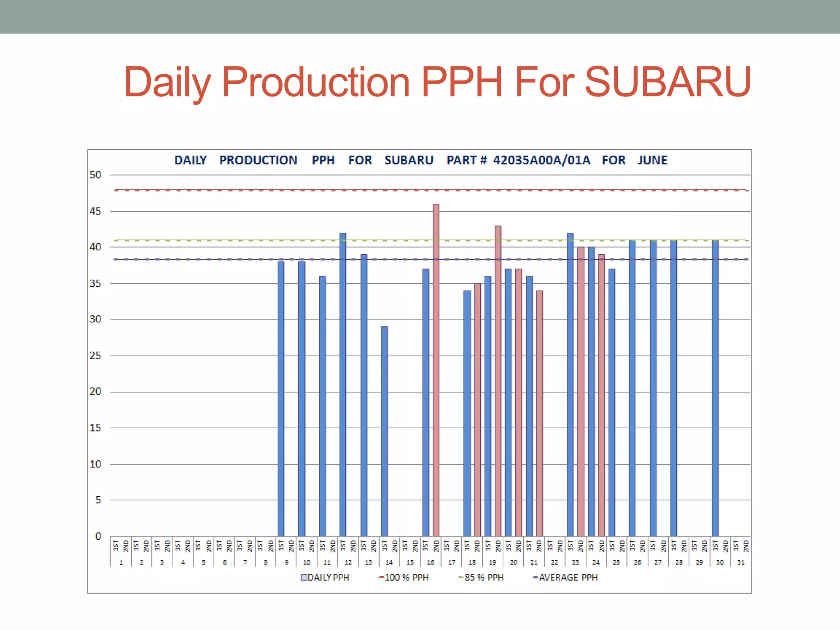Click the 85 % PPH legend entry
840x630 pixels.
click(x=481, y=577)
